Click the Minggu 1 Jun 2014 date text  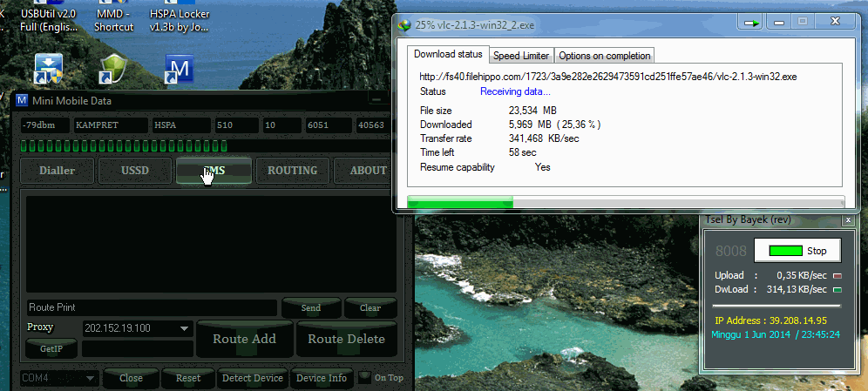776,334
